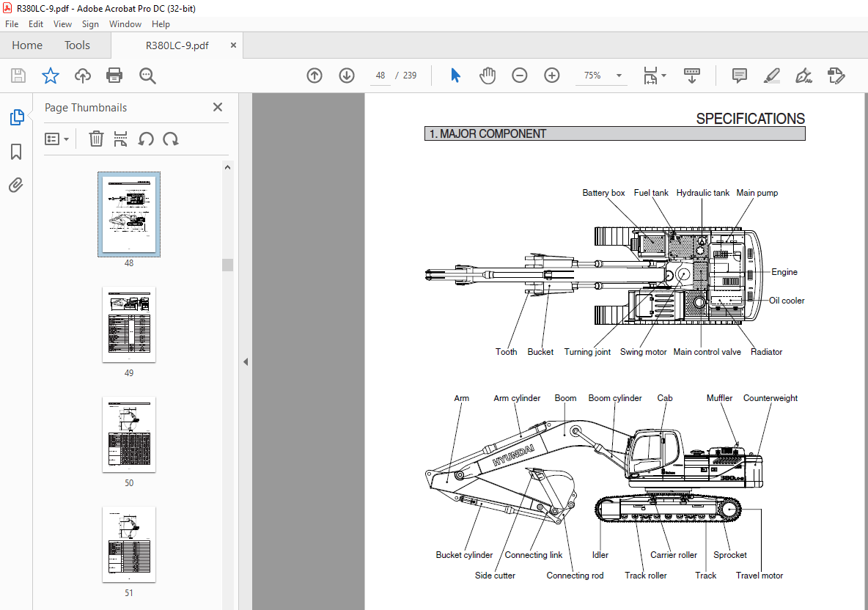Click the 'Main control valve' label
The width and height of the screenshot is (868, 610).
[x=707, y=351]
